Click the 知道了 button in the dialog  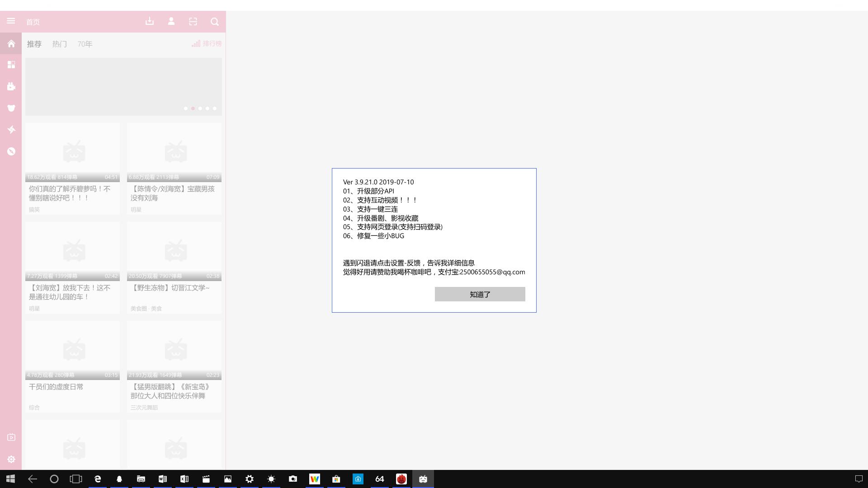[480, 294]
